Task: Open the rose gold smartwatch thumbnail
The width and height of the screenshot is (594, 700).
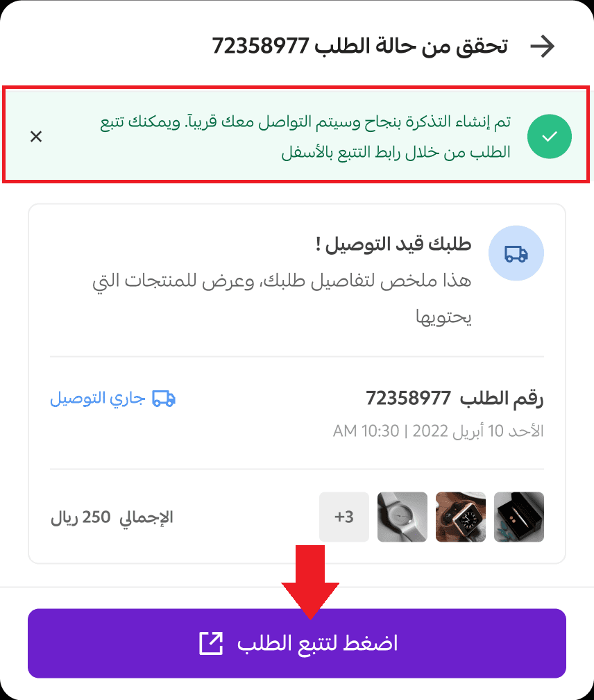Action: coord(461,517)
